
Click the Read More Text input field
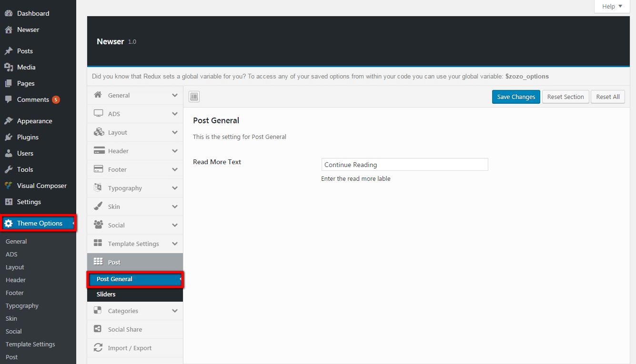[x=404, y=165]
